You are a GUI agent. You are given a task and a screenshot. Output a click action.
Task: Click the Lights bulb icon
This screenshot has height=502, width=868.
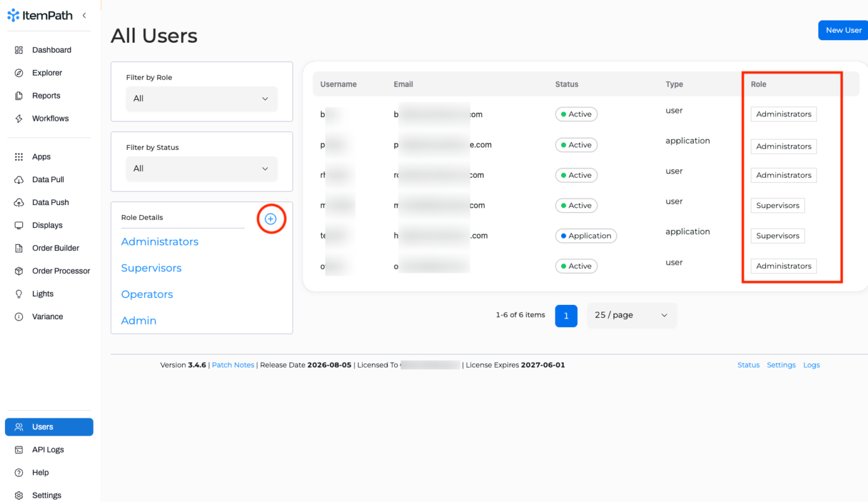click(19, 294)
